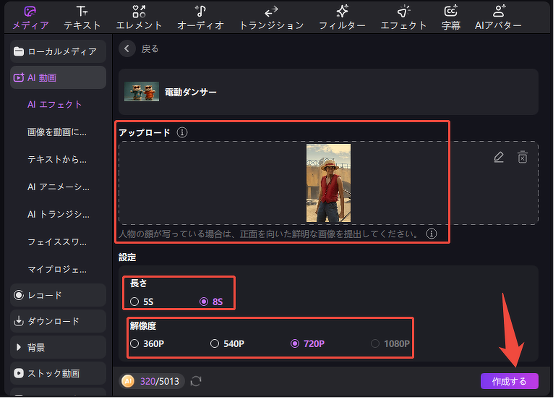The width and height of the screenshot is (554, 398).
Task: Select AI エフェクト sub-item
Action: pyautogui.click(x=54, y=105)
